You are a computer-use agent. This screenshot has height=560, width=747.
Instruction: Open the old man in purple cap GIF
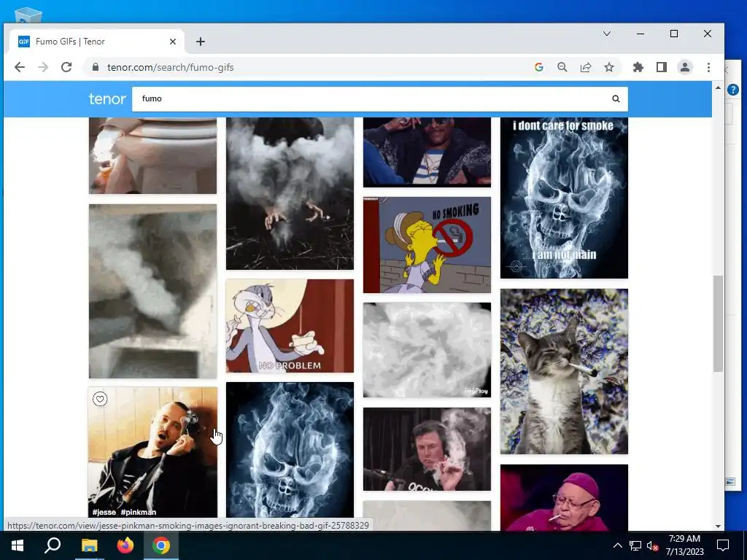[x=564, y=497]
